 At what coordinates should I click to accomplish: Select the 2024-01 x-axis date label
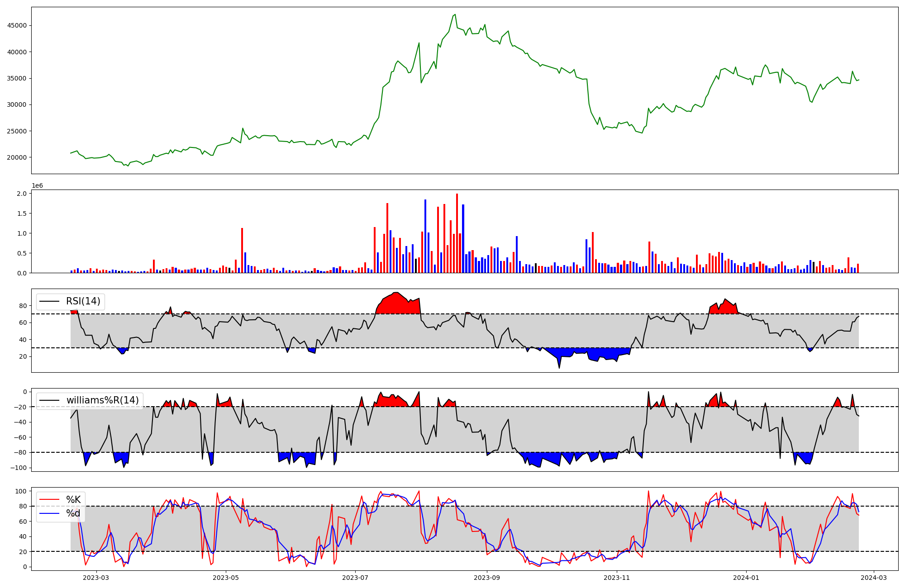pyautogui.click(x=746, y=578)
